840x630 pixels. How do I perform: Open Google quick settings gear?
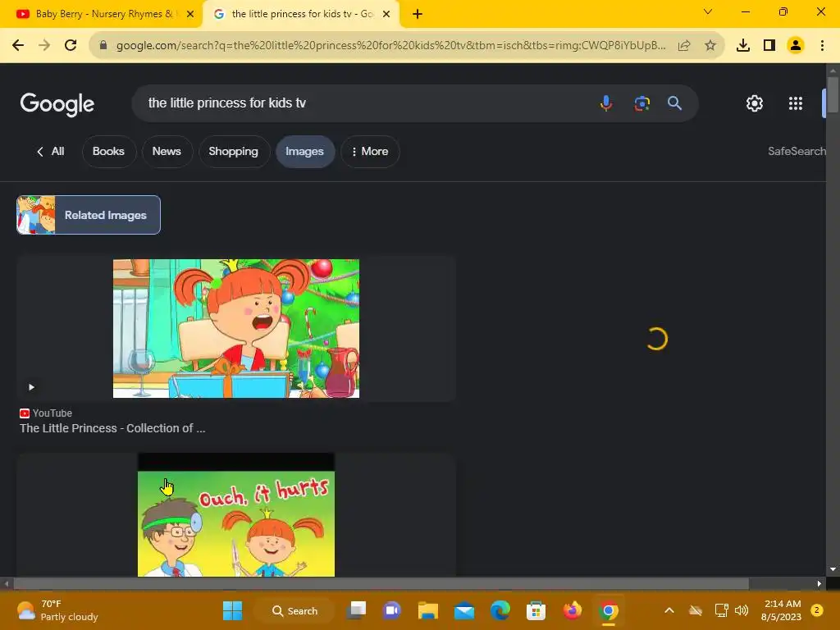[x=755, y=103]
